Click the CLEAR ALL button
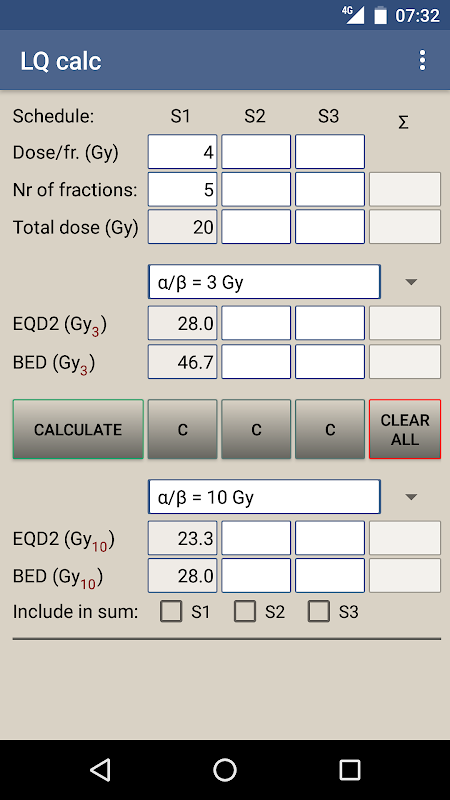This screenshot has height=800, width=450. point(405,429)
